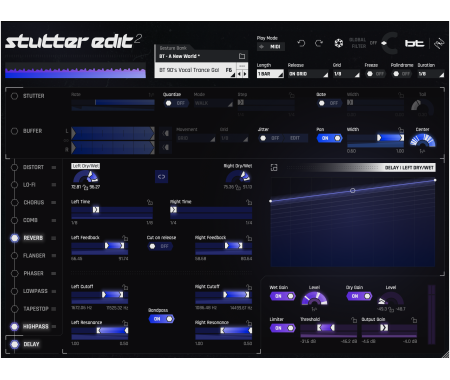Open the Length dropdown
450x380 pixels.
pyautogui.click(x=270, y=74)
